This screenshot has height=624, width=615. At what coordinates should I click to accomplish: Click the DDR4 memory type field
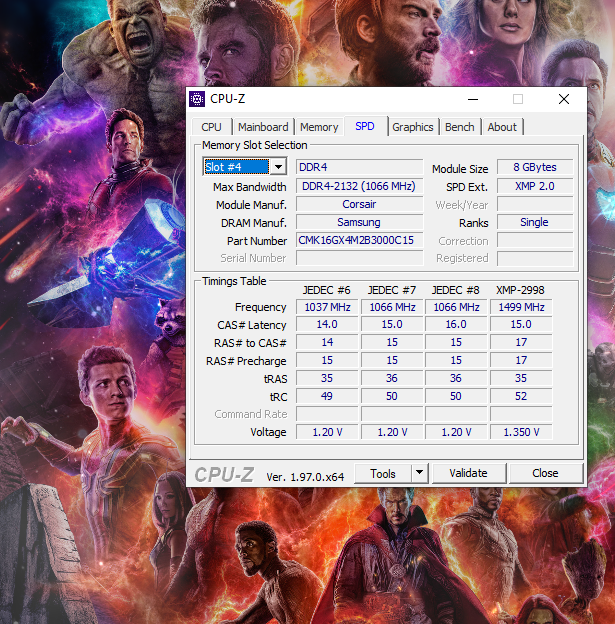click(x=359, y=167)
